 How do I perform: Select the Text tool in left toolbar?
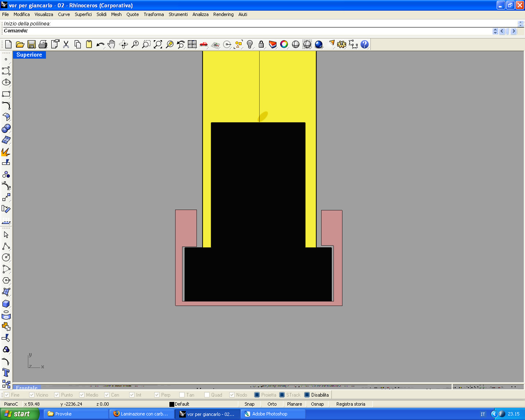click(6, 372)
